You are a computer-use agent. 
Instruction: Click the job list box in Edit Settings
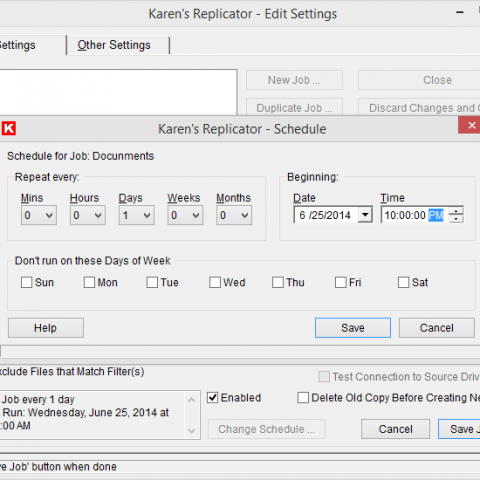coord(118,92)
